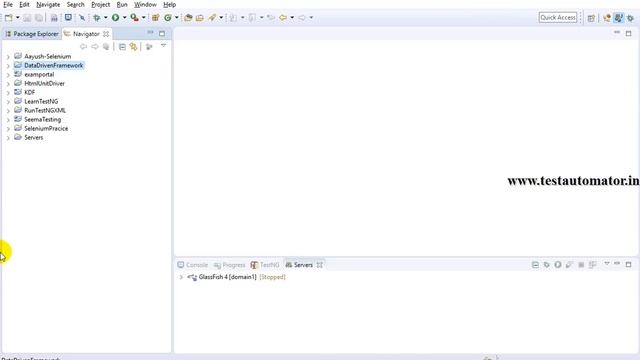
Task: Open the Run configurations dropdown arrow
Action: pyautogui.click(x=124, y=18)
